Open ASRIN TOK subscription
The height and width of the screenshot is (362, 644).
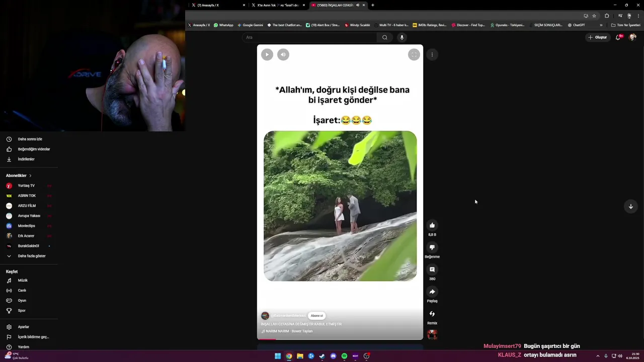point(29,196)
